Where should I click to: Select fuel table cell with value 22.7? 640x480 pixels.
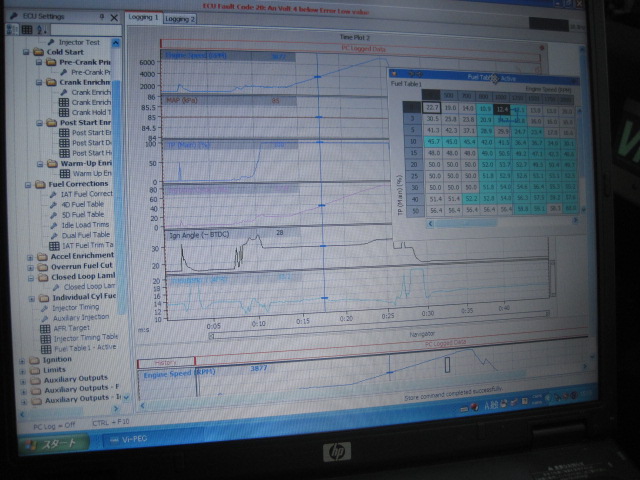432,108
